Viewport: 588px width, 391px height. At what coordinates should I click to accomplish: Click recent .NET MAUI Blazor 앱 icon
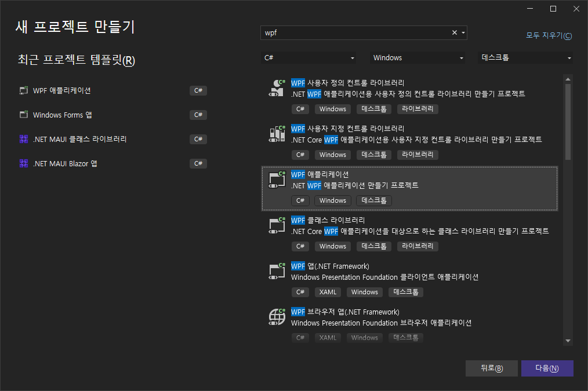coord(24,163)
